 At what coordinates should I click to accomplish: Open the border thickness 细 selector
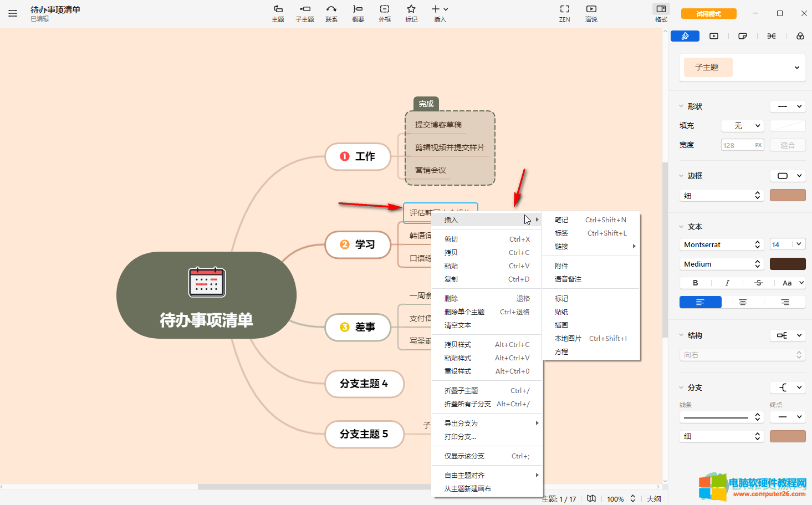point(722,195)
